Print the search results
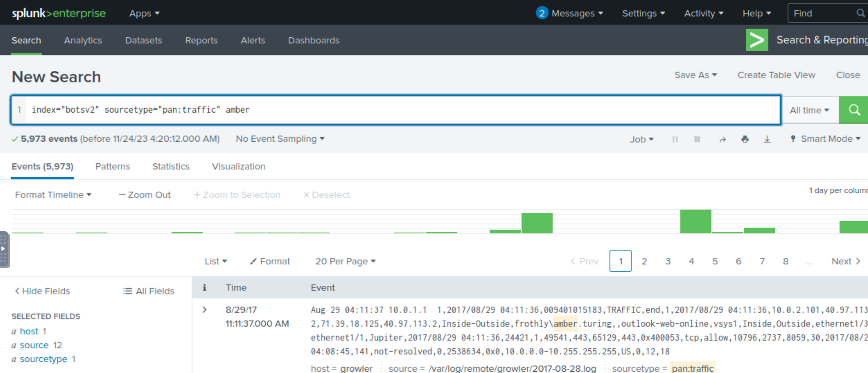Image resolution: width=868 pixels, height=373 pixels. point(745,139)
